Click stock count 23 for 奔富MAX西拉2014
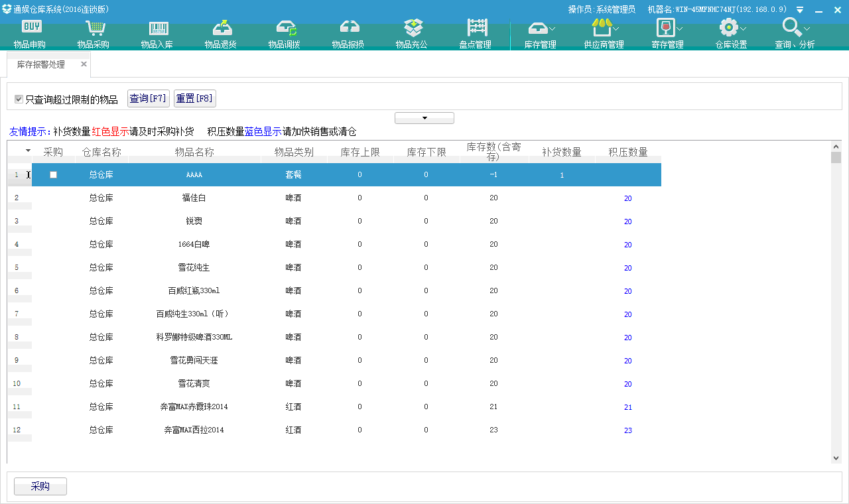 [493, 430]
